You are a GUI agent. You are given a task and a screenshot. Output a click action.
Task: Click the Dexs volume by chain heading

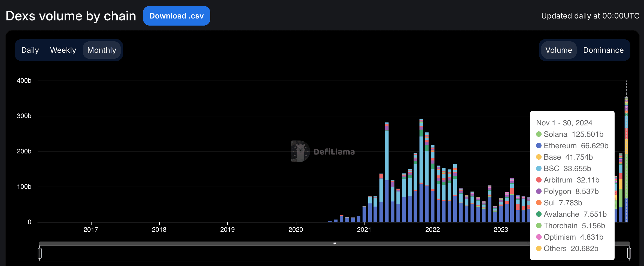tap(71, 16)
